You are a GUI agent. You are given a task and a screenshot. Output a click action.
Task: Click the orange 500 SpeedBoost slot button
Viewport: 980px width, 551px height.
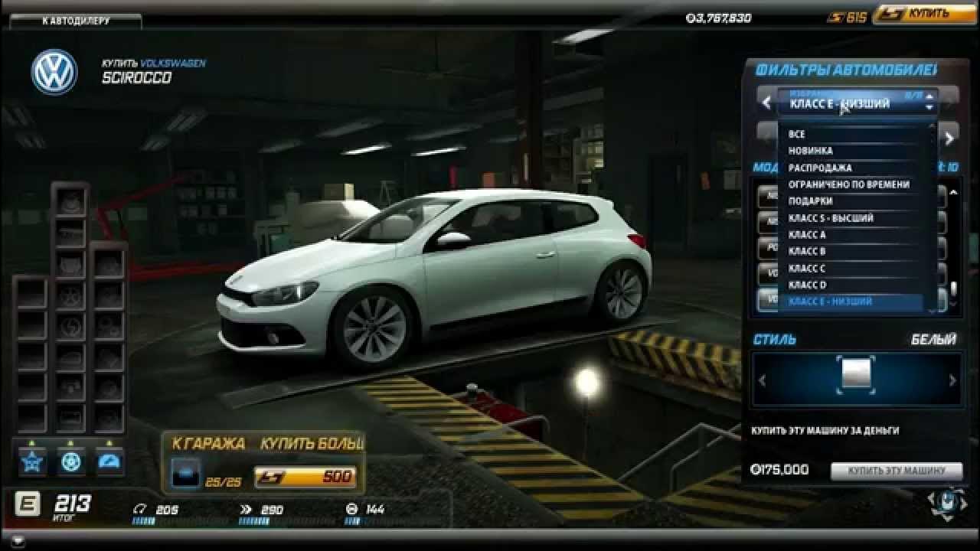(x=306, y=477)
